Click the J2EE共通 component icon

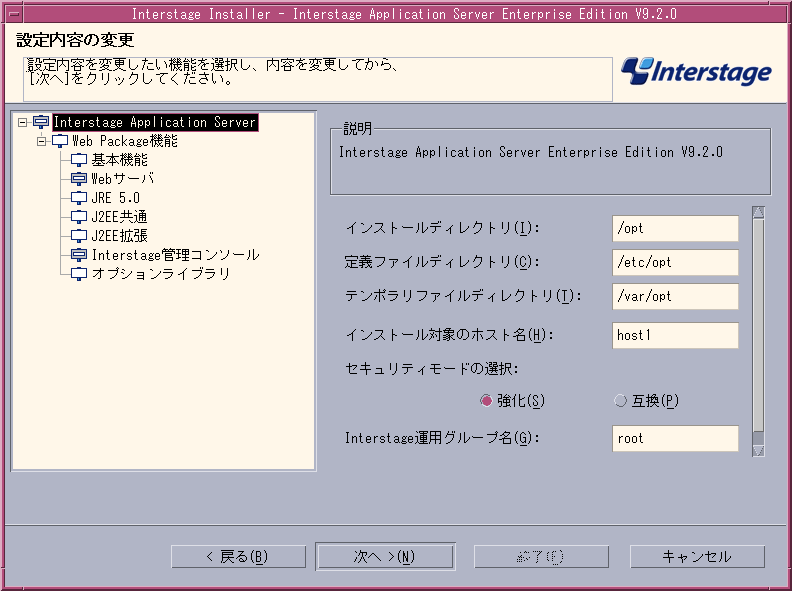click(x=79, y=217)
